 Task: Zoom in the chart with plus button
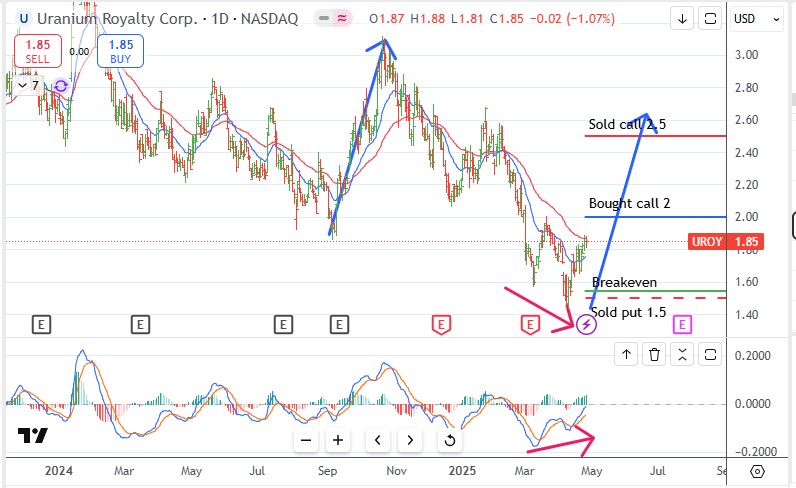click(x=338, y=440)
